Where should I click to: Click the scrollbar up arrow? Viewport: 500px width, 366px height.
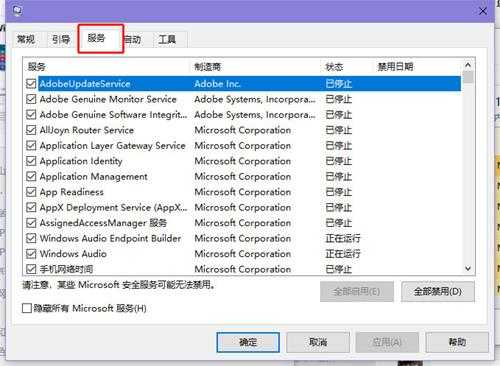(468, 65)
